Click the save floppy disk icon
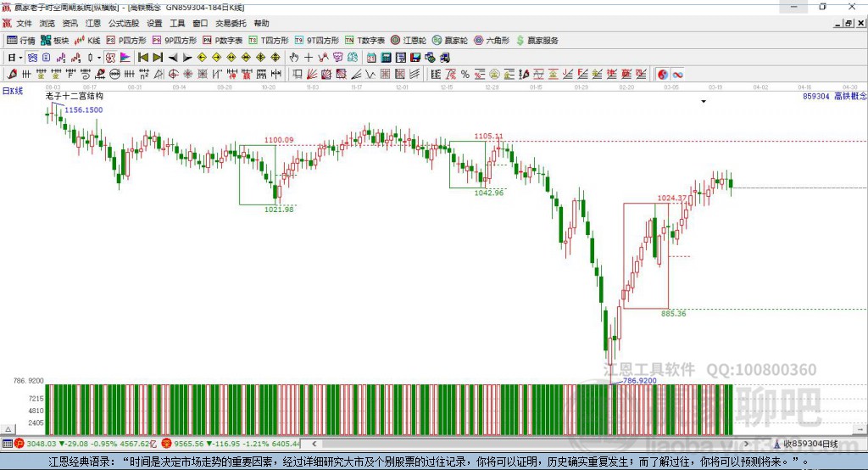The width and height of the screenshot is (868, 470). 415,58
